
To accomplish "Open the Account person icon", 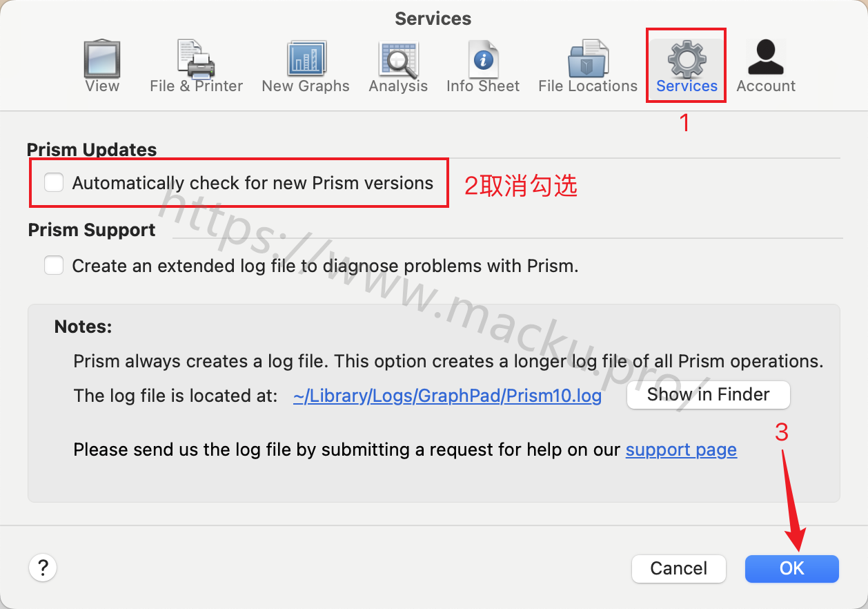I will [x=766, y=57].
